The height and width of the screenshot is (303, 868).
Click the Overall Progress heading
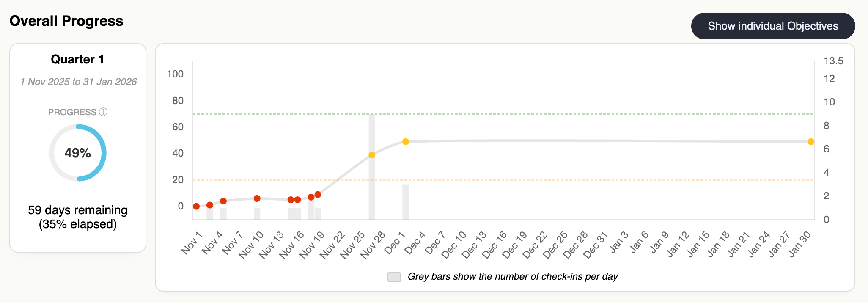[x=66, y=20]
